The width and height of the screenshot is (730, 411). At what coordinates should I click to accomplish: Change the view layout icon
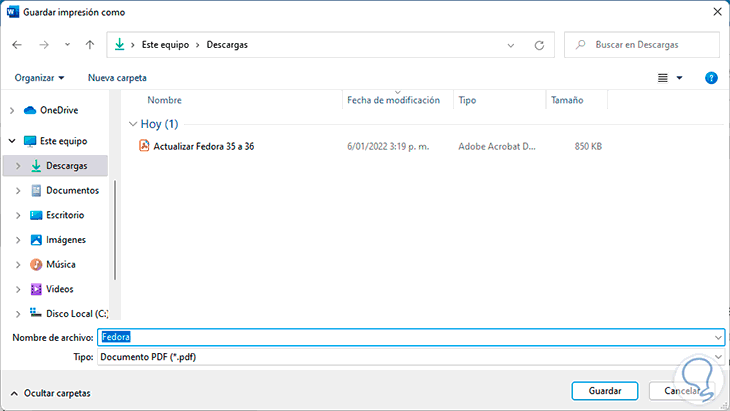pos(662,78)
